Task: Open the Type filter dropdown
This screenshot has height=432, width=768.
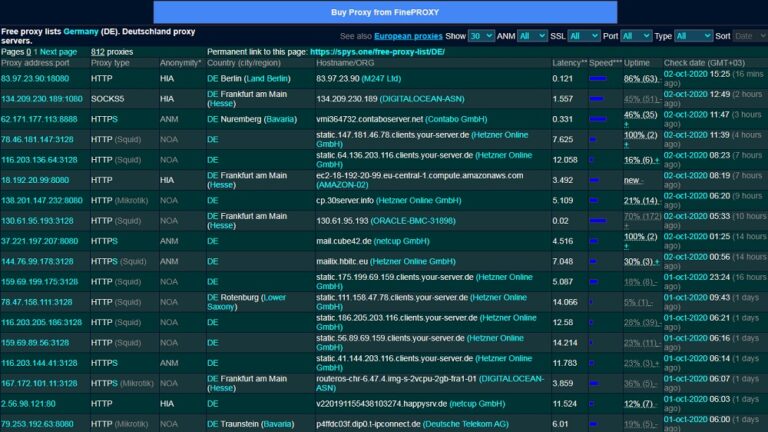Action: pyautogui.click(x=693, y=36)
